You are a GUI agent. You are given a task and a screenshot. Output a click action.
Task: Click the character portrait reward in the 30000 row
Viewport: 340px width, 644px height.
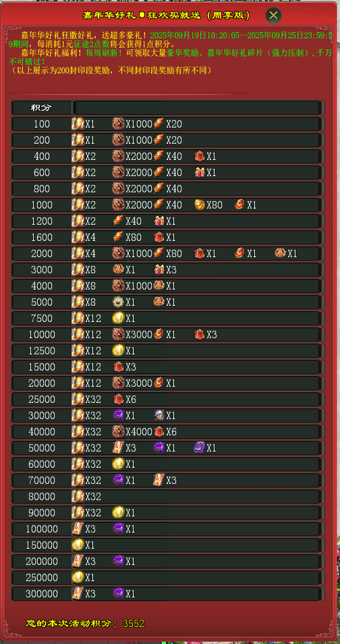[159, 415]
